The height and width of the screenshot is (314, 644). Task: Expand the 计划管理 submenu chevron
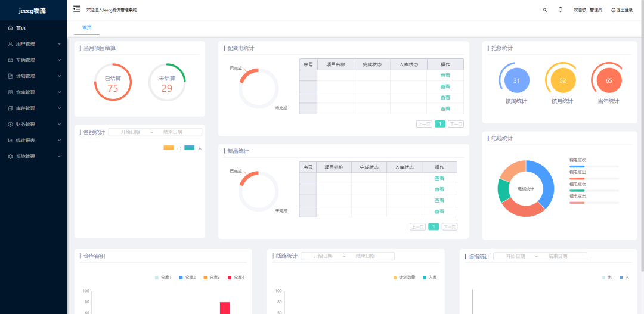click(60, 76)
